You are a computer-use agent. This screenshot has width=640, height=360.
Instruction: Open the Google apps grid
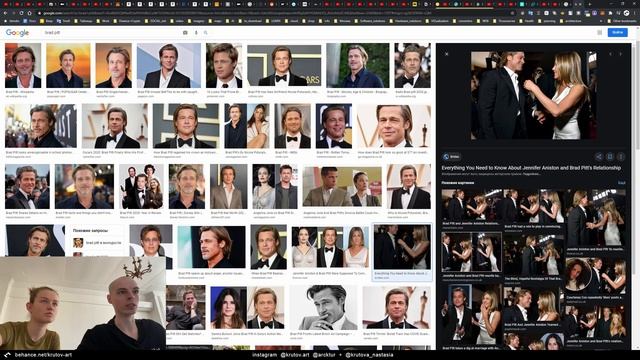(600, 33)
